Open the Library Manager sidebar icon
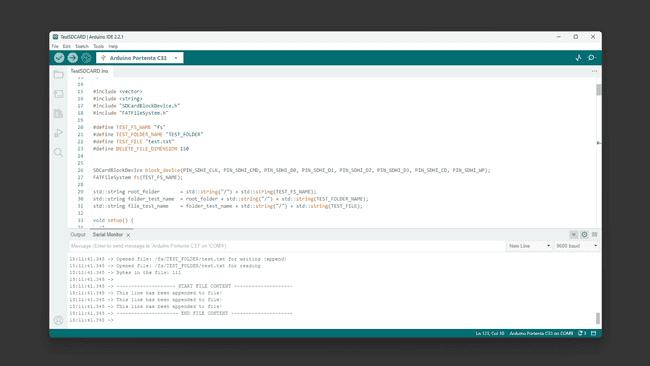The image size is (650, 366). [58, 114]
